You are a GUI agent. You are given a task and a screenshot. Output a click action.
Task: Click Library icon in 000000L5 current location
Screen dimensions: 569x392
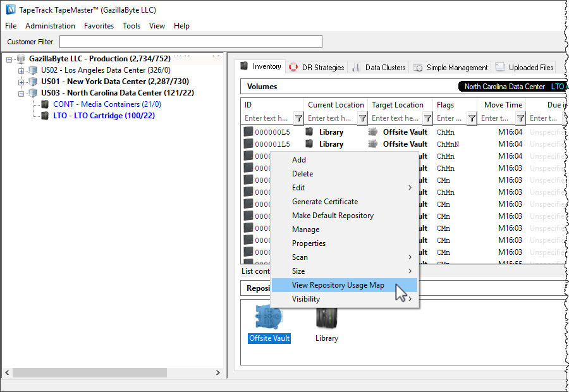(x=309, y=132)
